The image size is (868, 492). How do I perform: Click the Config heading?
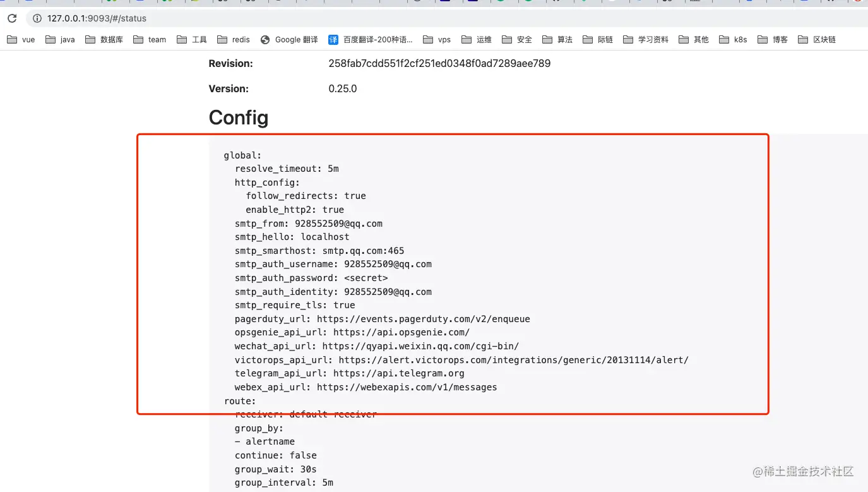[239, 117]
